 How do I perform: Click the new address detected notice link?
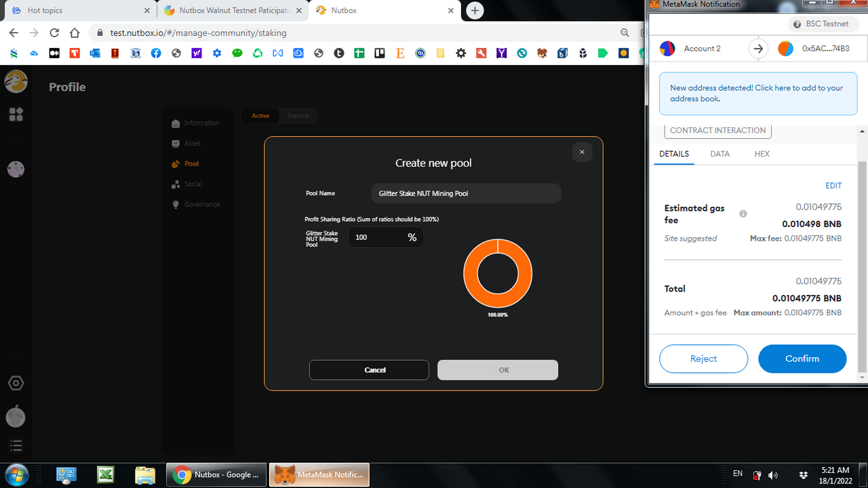pos(757,94)
